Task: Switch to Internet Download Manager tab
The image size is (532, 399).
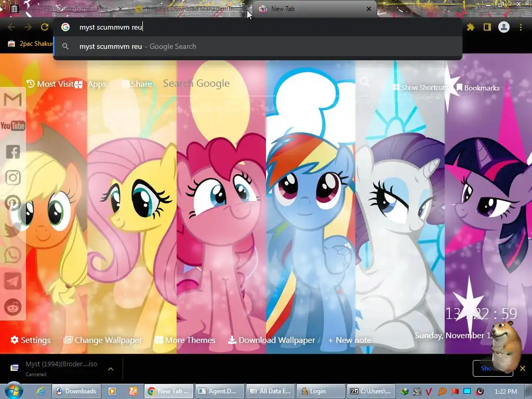Action: click(x=190, y=9)
